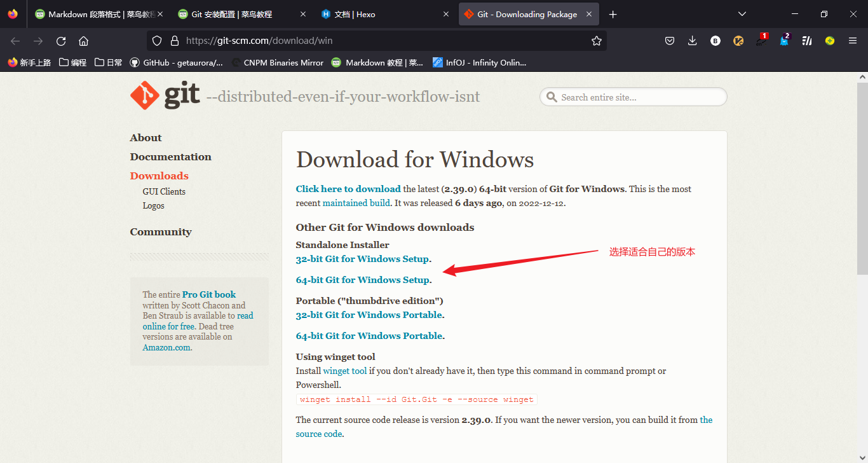The image size is (868, 463).
Task: Close the Git - Downloading Package tab
Action: [588, 14]
